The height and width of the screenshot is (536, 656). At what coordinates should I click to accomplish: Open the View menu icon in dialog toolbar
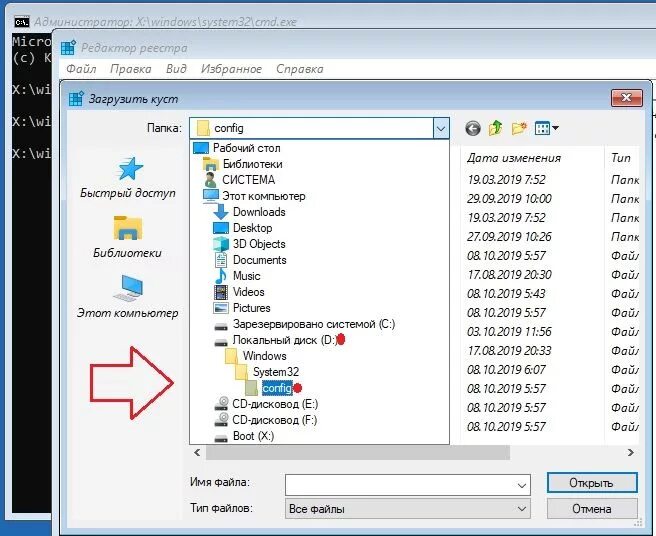tap(542, 128)
